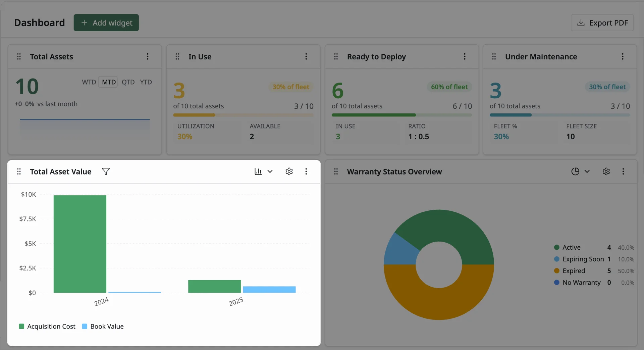Click the Add widget button
The image size is (644, 350).
tap(106, 22)
